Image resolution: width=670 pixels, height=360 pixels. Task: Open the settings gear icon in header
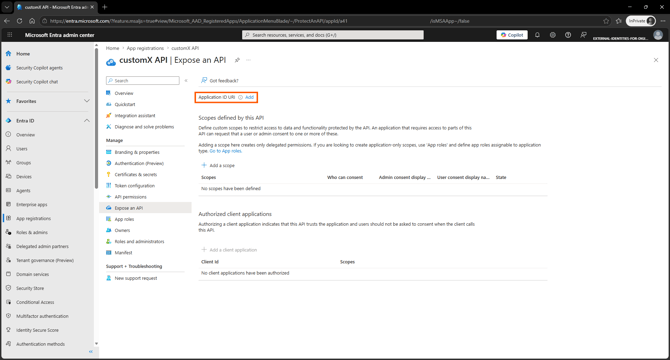pyautogui.click(x=552, y=35)
